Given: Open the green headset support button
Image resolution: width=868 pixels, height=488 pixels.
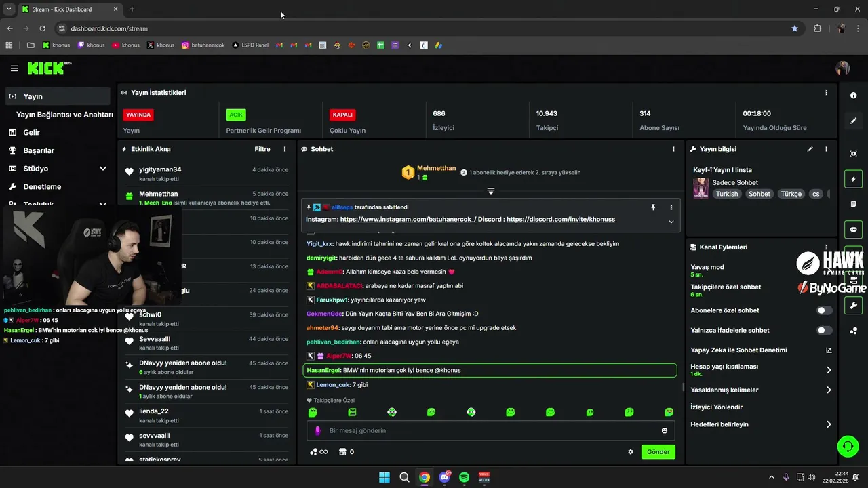Looking at the screenshot, I should 848,446.
